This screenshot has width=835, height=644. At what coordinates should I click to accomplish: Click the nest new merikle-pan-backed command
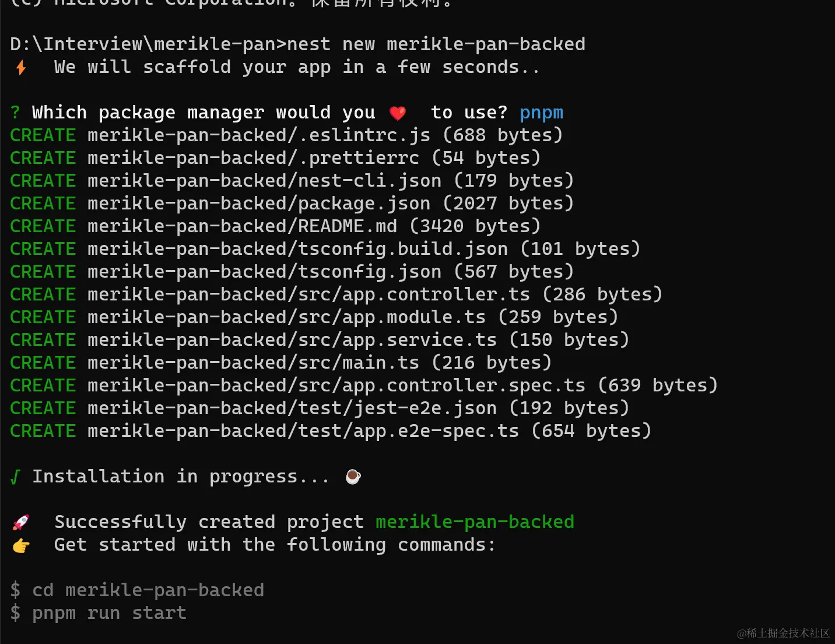tap(436, 44)
